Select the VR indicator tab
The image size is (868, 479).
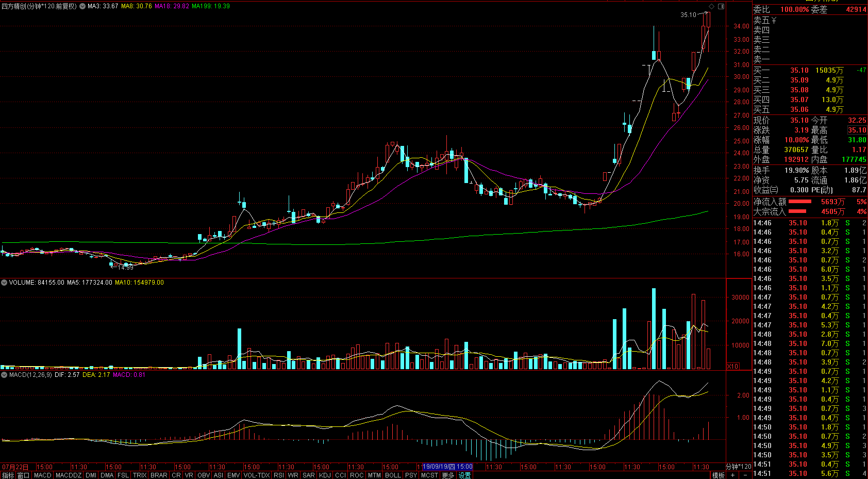189,475
